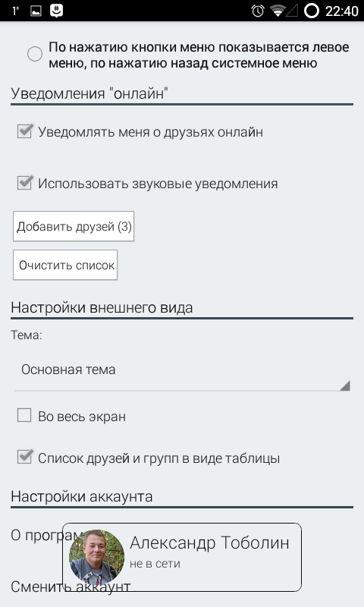The width and height of the screenshot is (364, 607).
Task: Enable the Во весь экран checkbox
Action: coord(24,416)
